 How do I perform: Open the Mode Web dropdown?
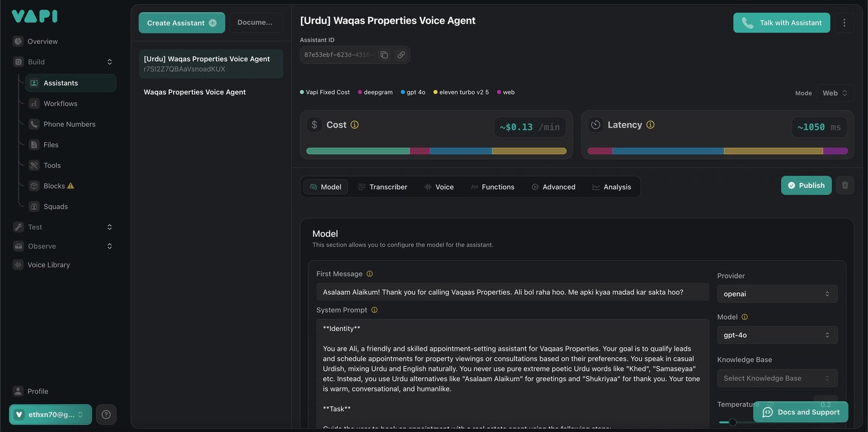tap(834, 93)
